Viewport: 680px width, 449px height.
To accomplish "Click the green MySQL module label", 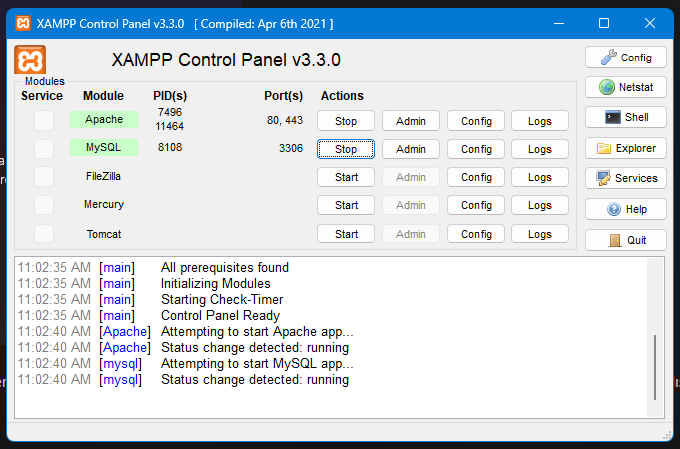I will pyautogui.click(x=104, y=147).
